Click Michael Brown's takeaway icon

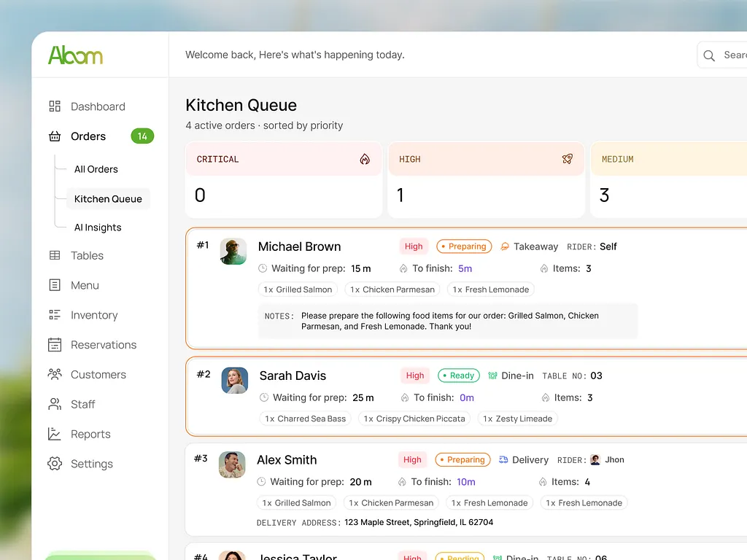[505, 246]
